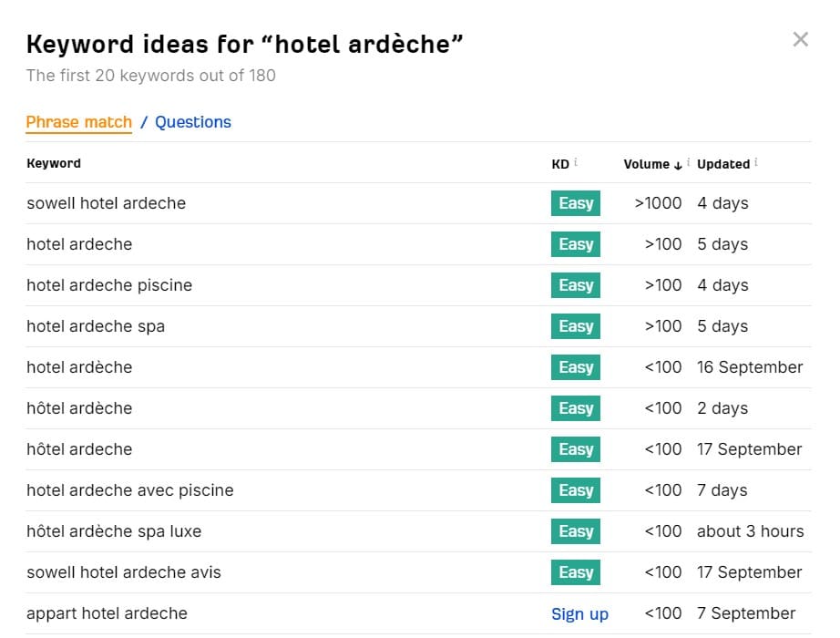840x638 pixels.
Task: Open Sign up link for appart hotel ardeche
Action: tap(579, 614)
